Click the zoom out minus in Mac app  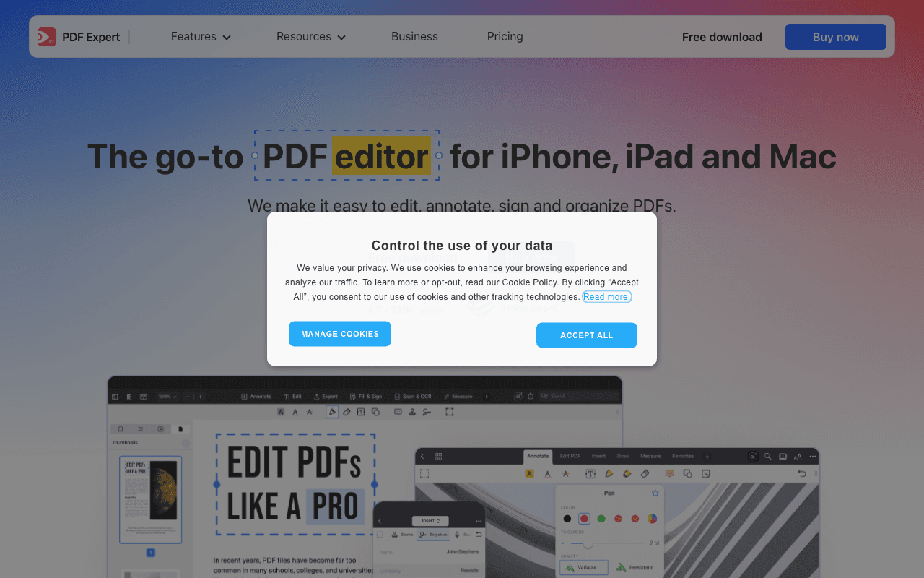(x=188, y=397)
